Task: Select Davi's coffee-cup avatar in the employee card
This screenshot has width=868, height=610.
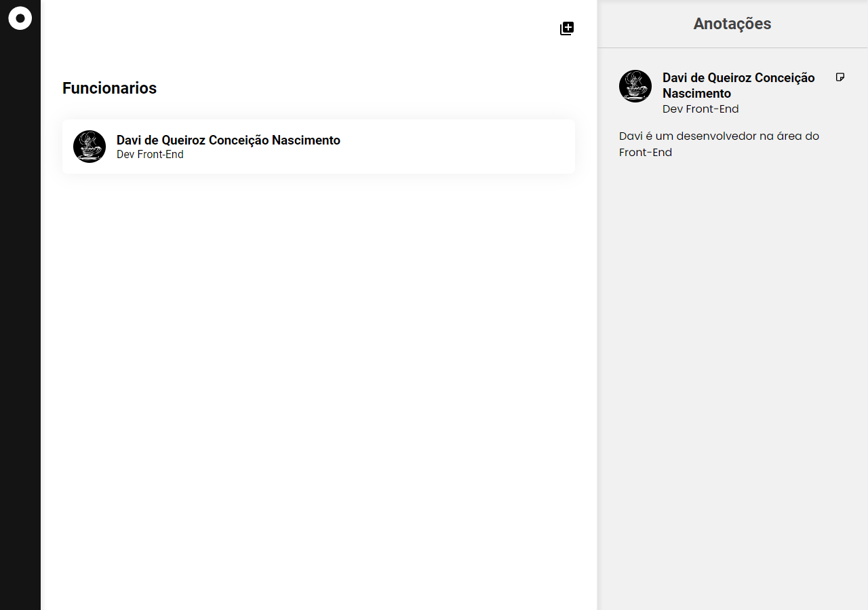Action: [x=90, y=146]
